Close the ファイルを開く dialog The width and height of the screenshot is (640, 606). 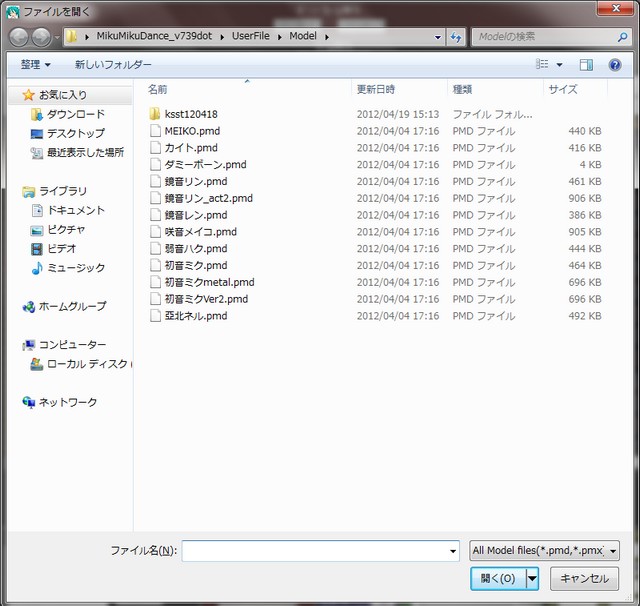(616, 8)
